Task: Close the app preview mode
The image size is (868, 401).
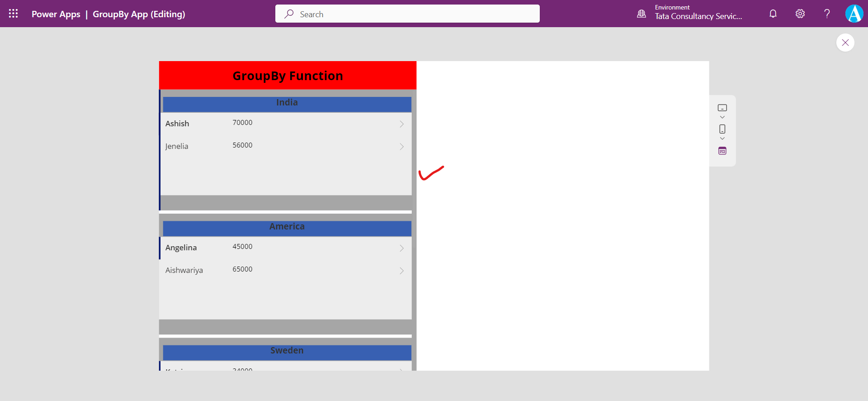Action: [845, 43]
